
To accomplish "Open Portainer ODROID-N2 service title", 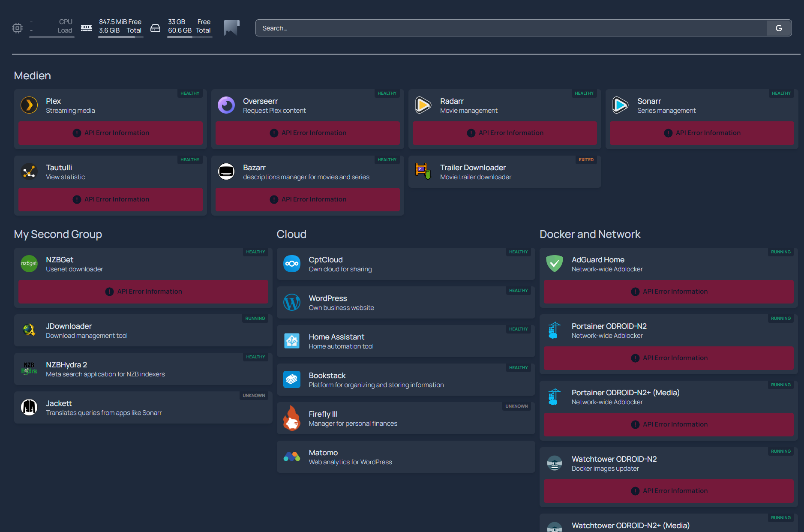I will pyautogui.click(x=609, y=326).
